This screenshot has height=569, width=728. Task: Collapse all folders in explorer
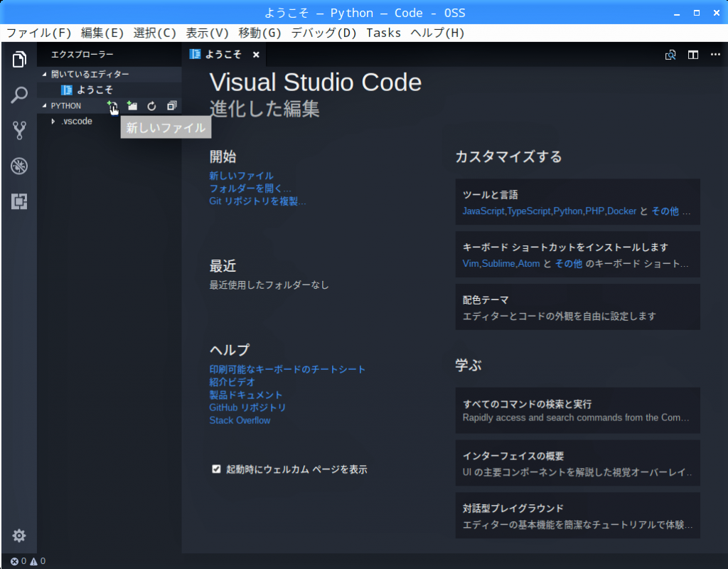tap(171, 106)
